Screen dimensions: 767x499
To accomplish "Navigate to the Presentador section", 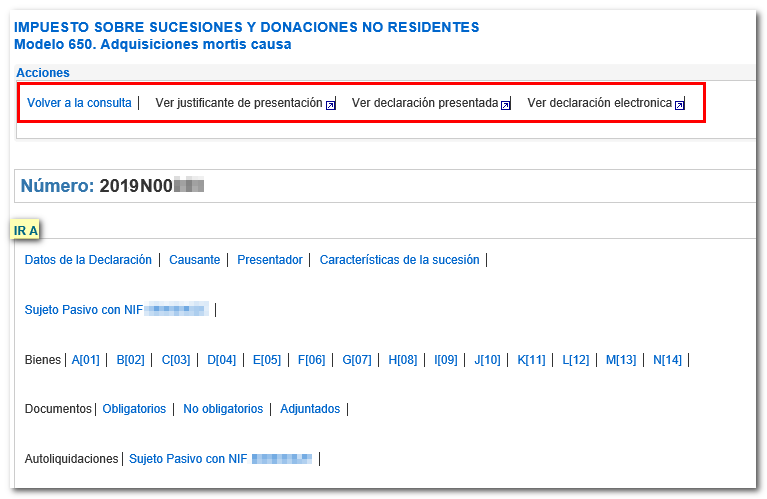I will pos(269,260).
